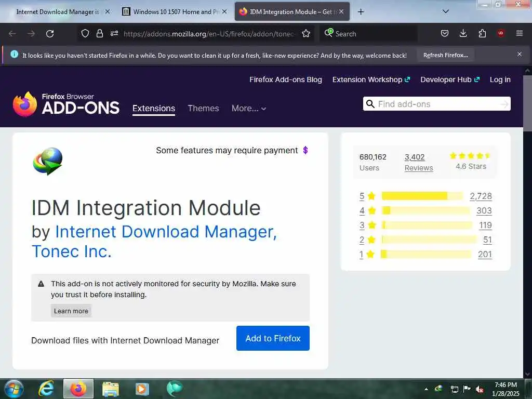The width and height of the screenshot is (532, 399).
Task: Filter by 5 star reviews bar
Action: 422,196
